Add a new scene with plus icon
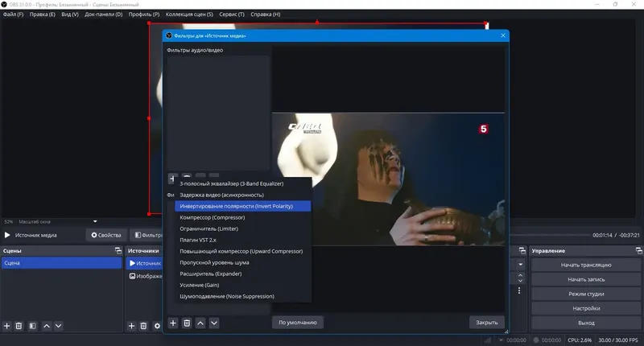 point(6,326)
